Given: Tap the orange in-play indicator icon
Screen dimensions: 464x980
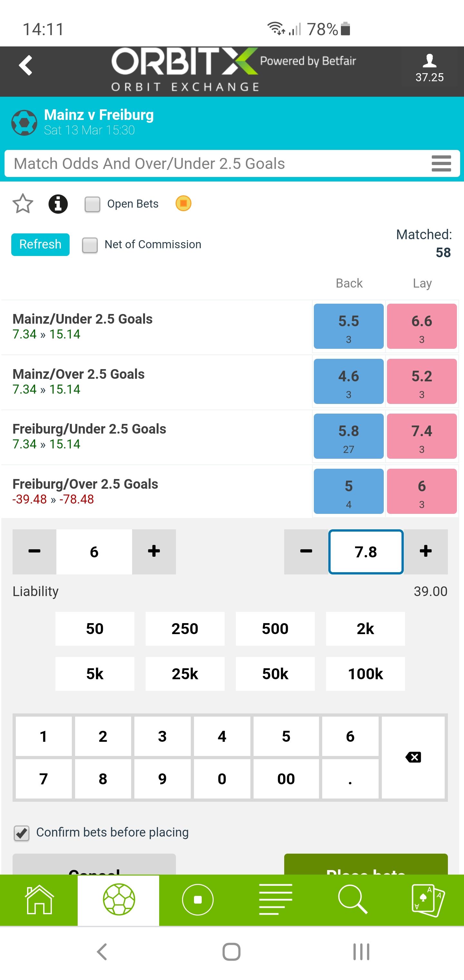Looking at the screenshot, I should 183,203.
